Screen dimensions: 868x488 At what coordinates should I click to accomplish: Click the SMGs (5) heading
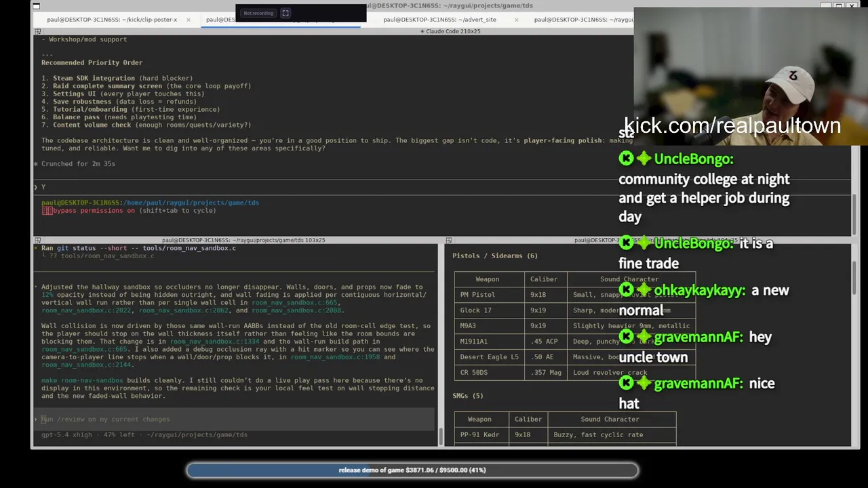click(x=468, y=396)
